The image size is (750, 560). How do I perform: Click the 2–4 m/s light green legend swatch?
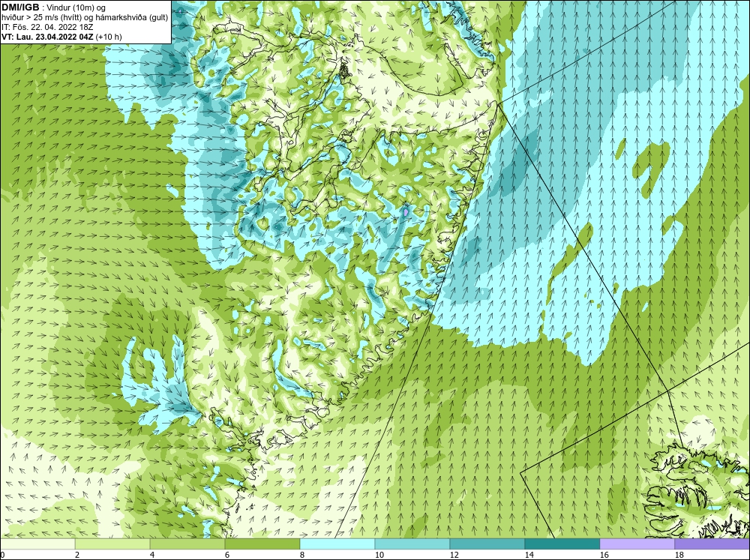tap(112, 544)
